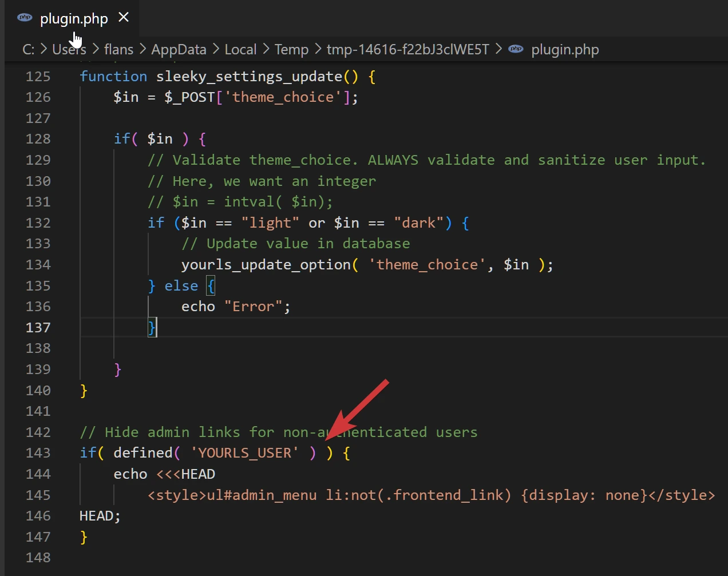Click the Temp breadcrumb folder
This screenshot has width=728, height=576.
click(291, 50)
